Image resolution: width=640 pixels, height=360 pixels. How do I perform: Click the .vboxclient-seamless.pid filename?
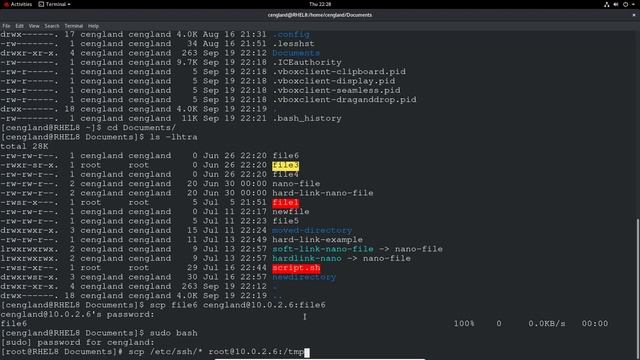pyautogui.click(x=336, y=90)
